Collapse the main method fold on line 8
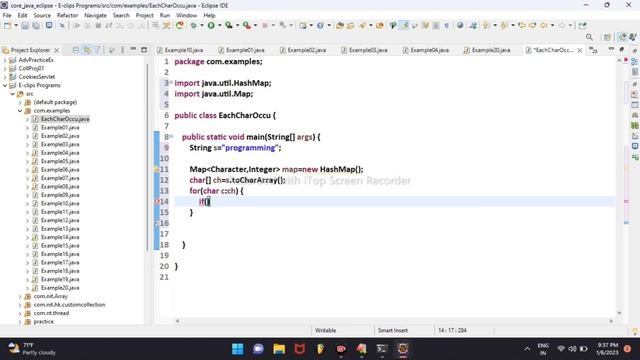 [x=171, y=136]
